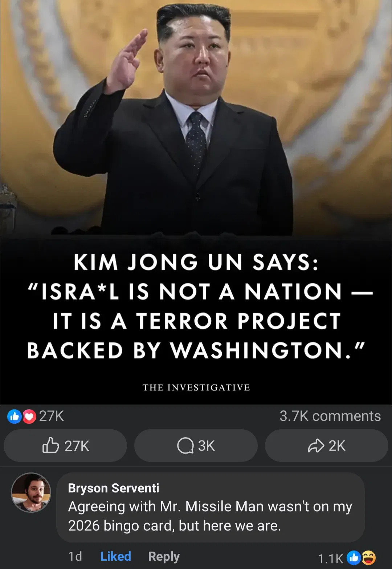The width and height of the screenshot is (392, 569).
Task: Toggle the Liked state on Bryson's comment
Action: tap(115, 556)
